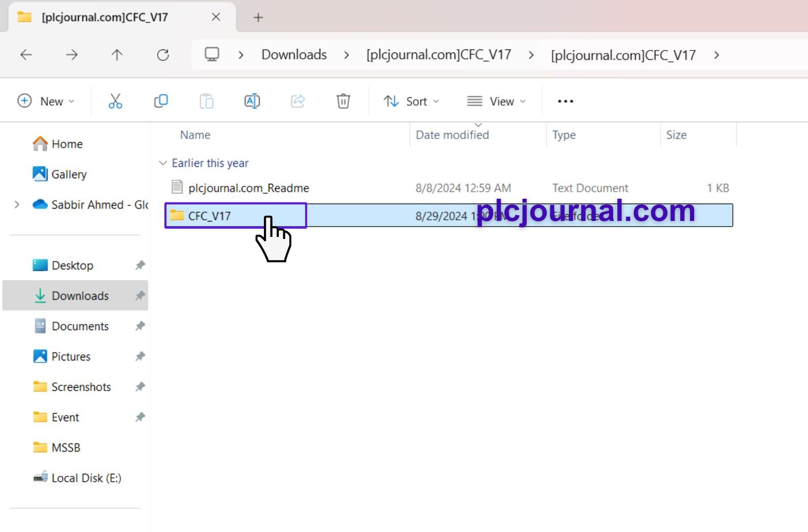Screen dimensions: 808x532
Task: Sort by the Type column header
Action: [564, 135]
